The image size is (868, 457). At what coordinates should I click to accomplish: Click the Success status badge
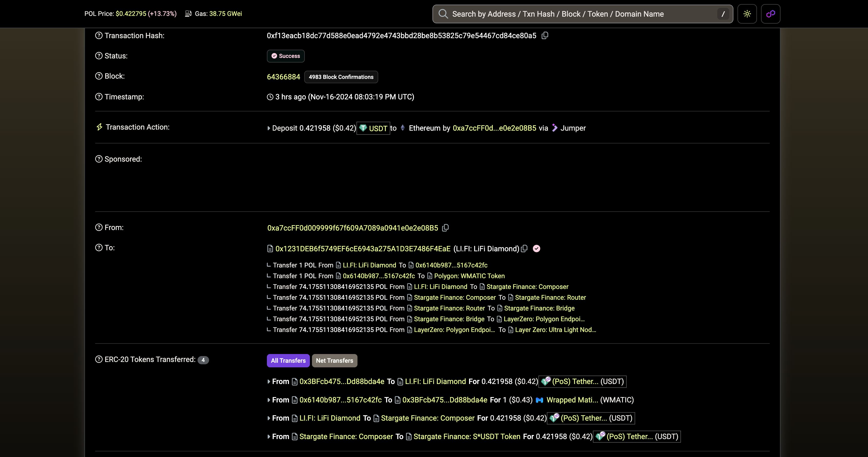coord(286,56)
